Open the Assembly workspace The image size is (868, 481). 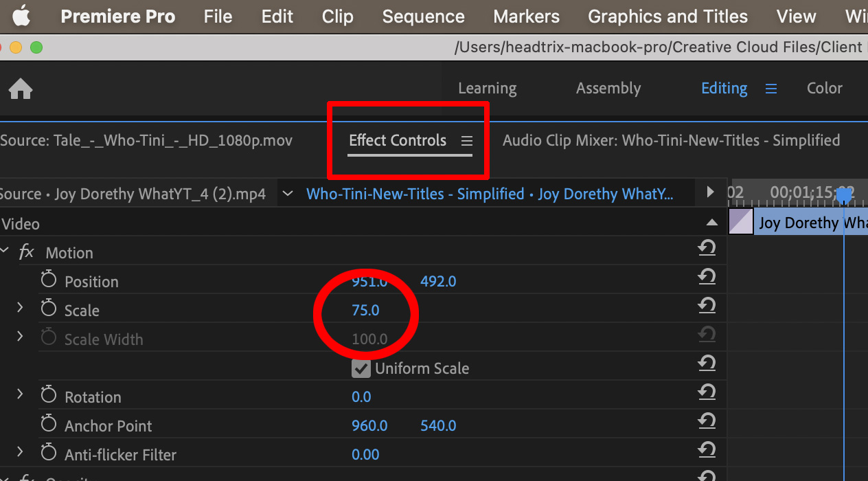click(608, 88)
